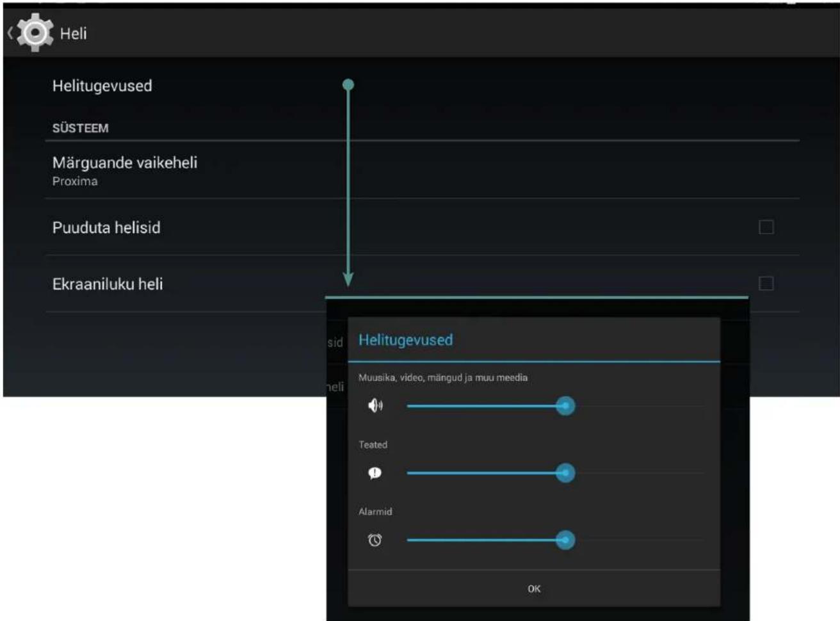Click the Heli title in the header
The height and width of the screenshot is (621, 840).
click(x=73, y=33)
